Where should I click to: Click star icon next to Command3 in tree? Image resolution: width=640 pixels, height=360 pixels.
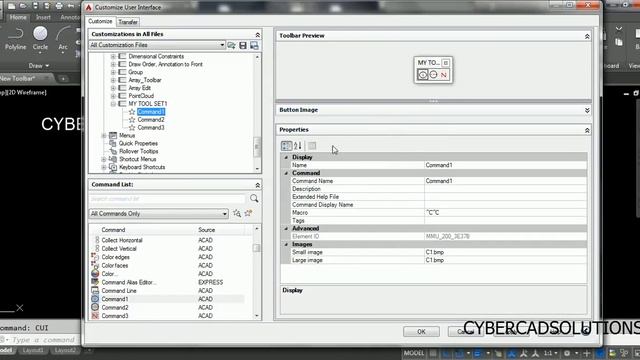point(132,127)
